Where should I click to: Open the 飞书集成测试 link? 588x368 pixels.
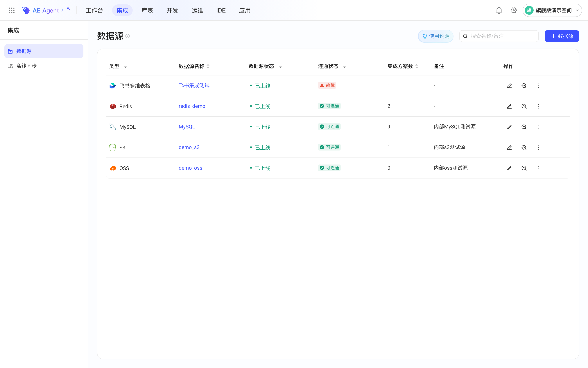tap(194, 85)
